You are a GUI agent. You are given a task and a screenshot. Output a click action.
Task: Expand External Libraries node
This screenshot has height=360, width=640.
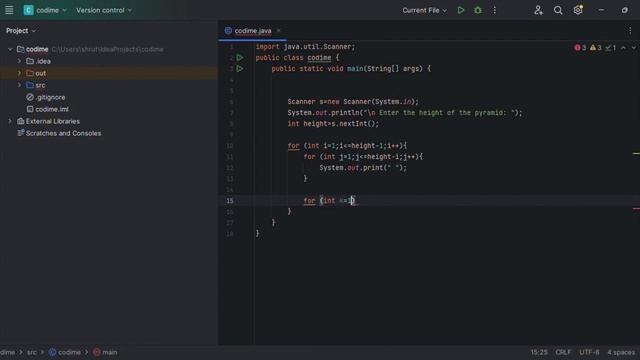click(10, 121)
